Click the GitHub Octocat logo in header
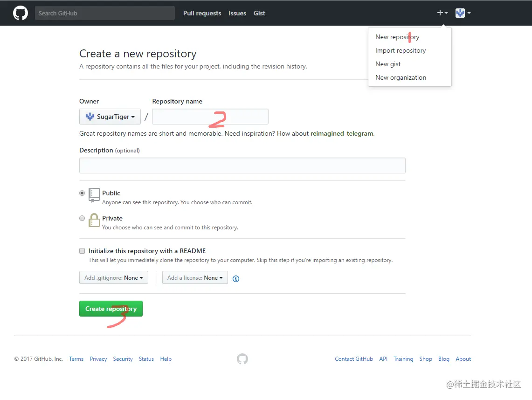Viewport: 532px width, 400px height. click(21, 13)
